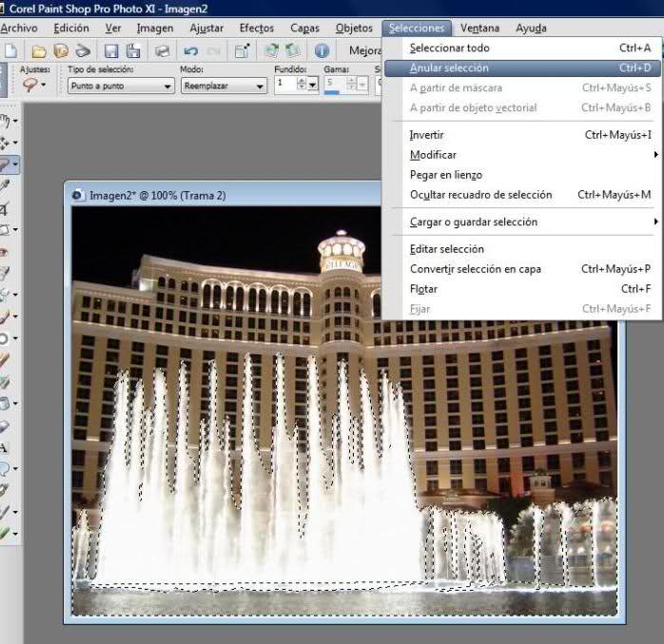This screenshot has height=644, width=664.
Task: Expand the Pan tool flyout arrow
Action: tap(15, 121)
